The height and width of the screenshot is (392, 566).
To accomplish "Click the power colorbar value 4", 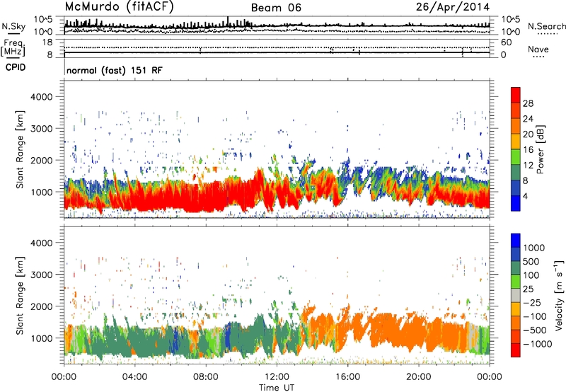I will pyautogui.click(x=525, y=196).
